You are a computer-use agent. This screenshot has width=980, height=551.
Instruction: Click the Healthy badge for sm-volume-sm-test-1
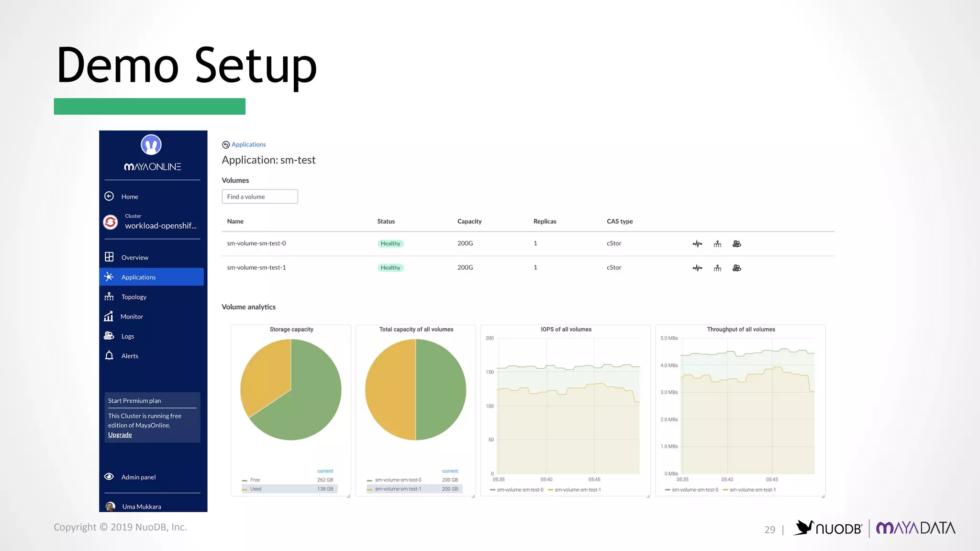[x=390, y=268]
